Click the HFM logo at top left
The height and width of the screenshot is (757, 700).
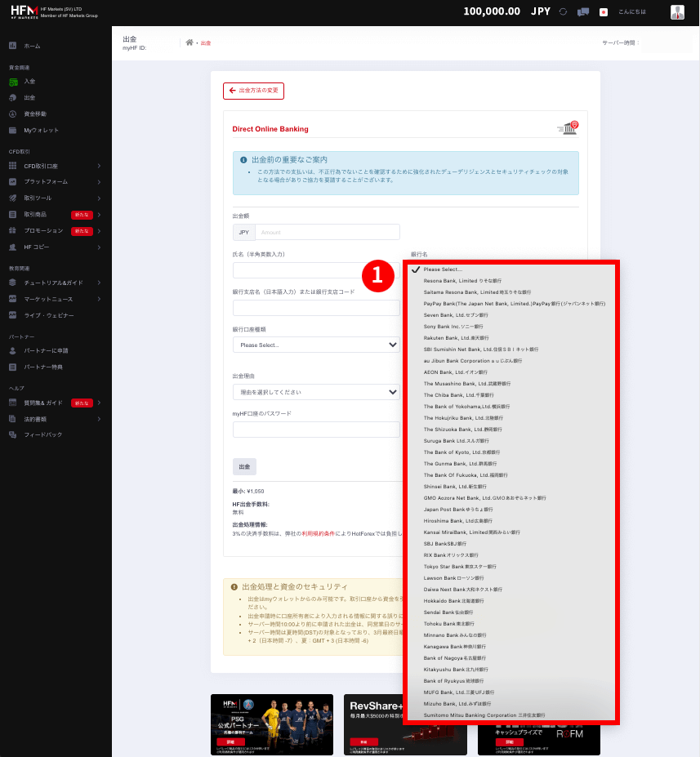coord(25,11)
